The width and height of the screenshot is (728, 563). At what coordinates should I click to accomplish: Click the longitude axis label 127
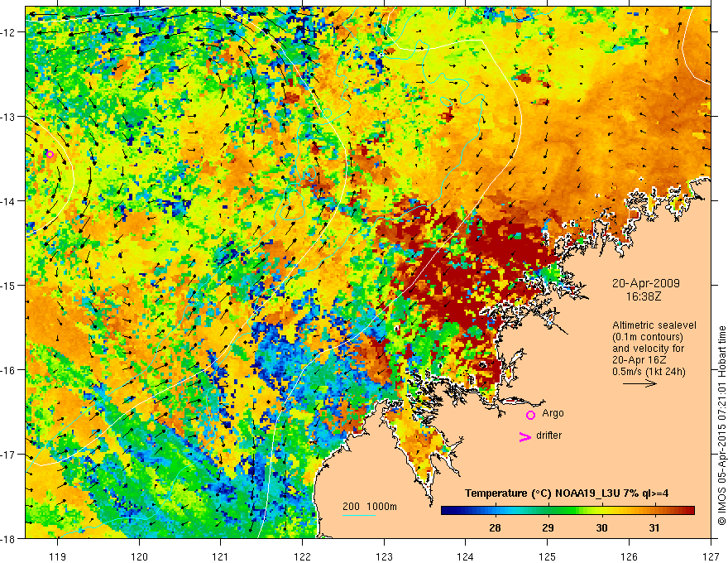click(711, 556)
